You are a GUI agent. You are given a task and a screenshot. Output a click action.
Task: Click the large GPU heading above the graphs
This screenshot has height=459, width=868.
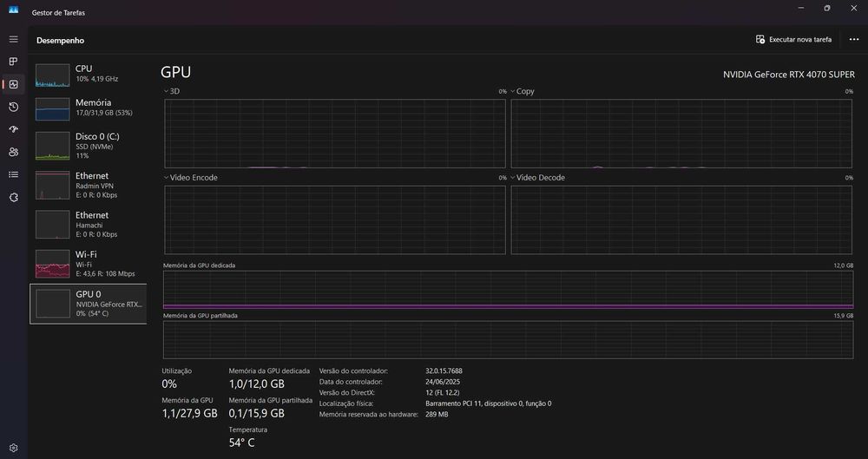click(x=175, y=72)
